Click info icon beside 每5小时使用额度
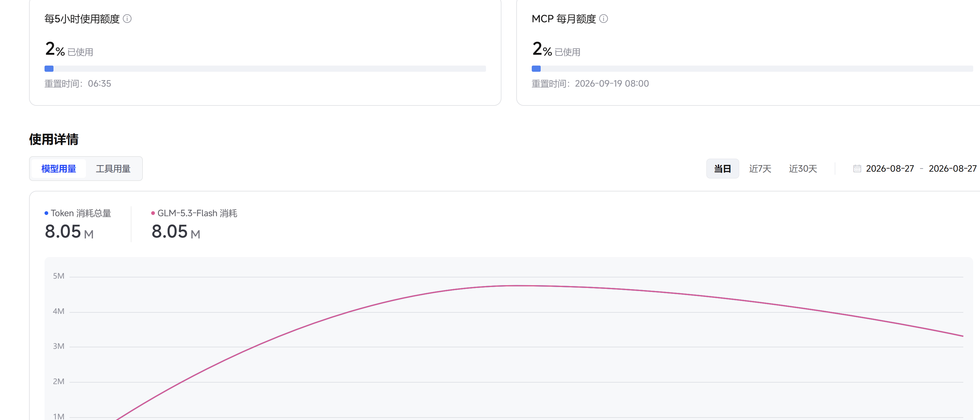 (127, 19)
